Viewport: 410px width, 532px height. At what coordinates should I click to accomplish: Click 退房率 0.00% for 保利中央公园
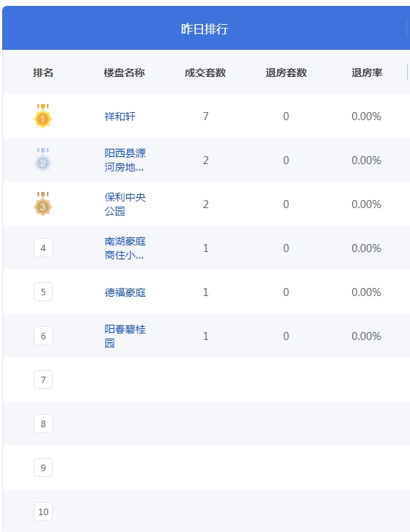coord(366,204)
